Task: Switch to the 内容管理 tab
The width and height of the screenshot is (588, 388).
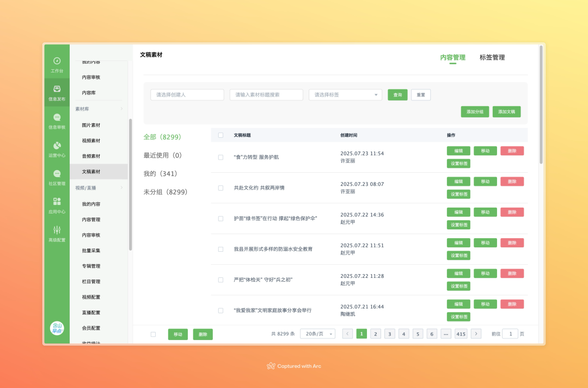Action: [452, 57]
